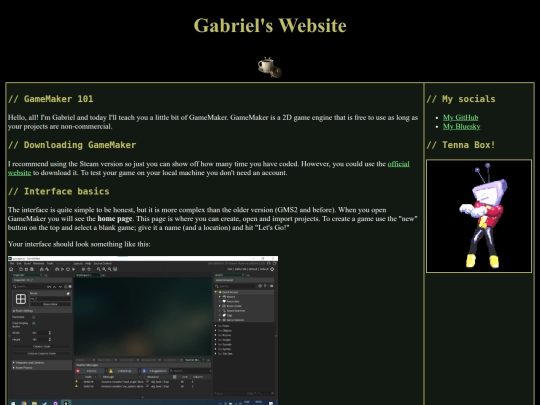Open the GameMaker interface screenshot image
540x405 pixels.
pos(143,330)
